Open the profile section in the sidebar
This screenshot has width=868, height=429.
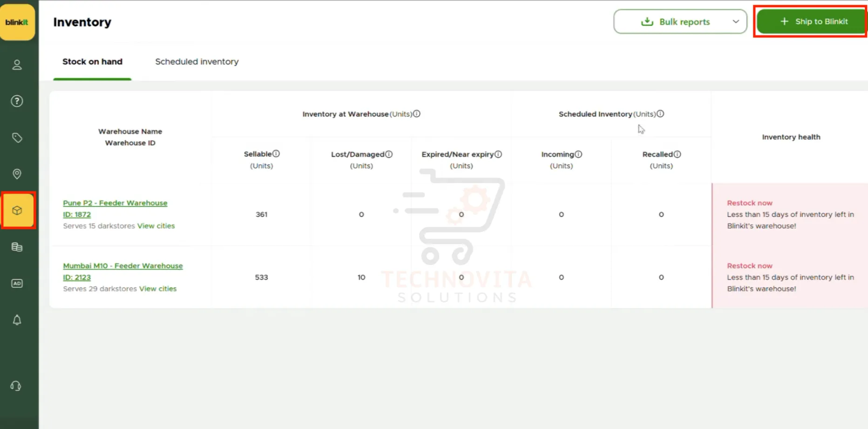coord(17,65)
